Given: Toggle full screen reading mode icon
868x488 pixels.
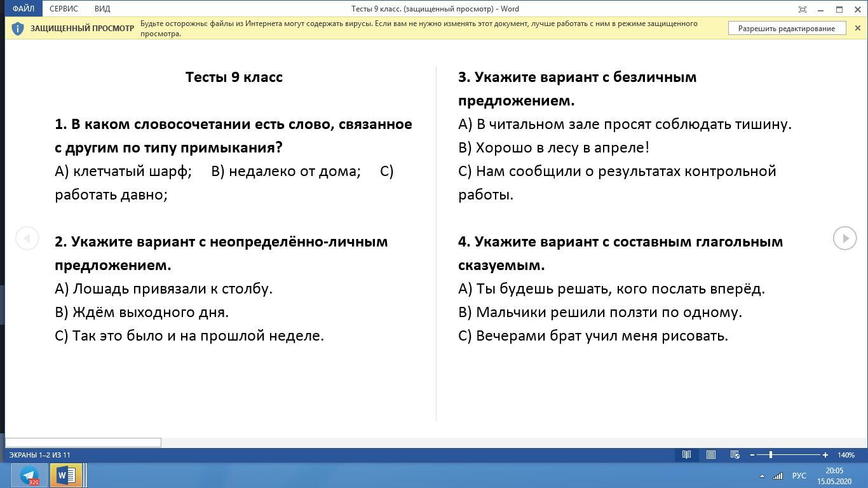Looking at the screenshot, I should (803, 9).
